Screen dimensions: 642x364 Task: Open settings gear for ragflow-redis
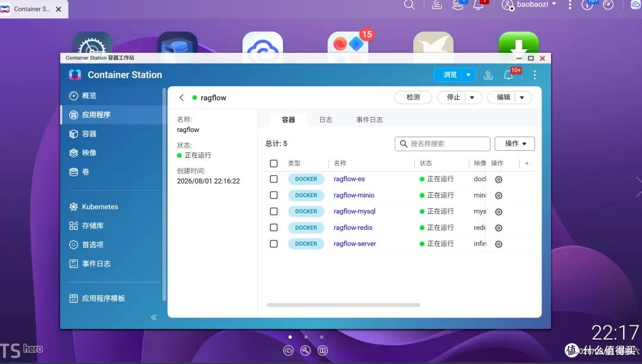[x=498, y=228]
